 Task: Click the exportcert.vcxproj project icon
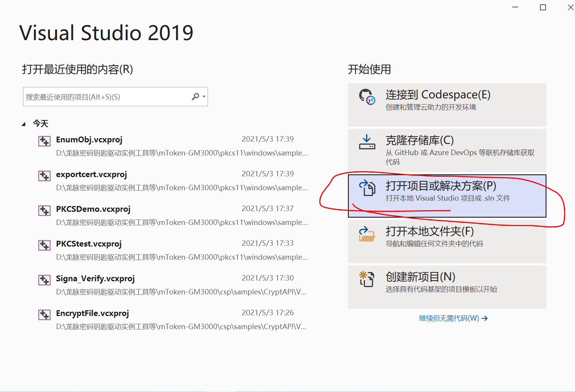pyautogui.click(x=44, y=176)
